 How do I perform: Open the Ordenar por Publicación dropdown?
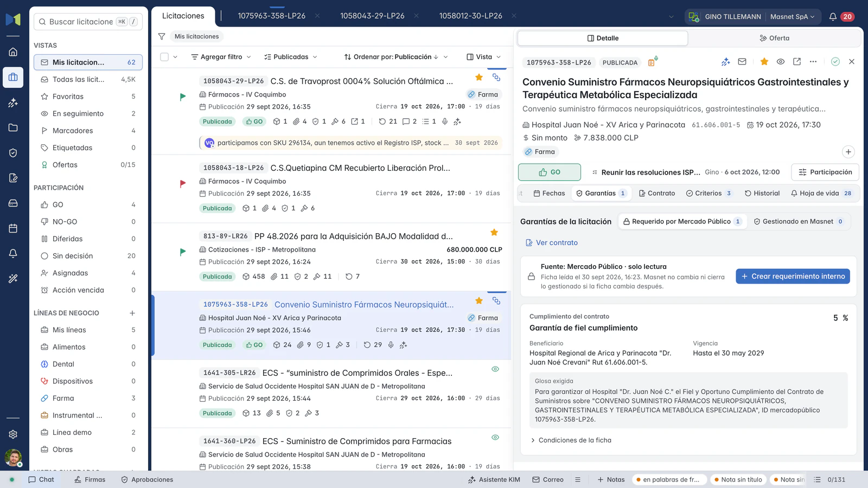tap(396, 57)
